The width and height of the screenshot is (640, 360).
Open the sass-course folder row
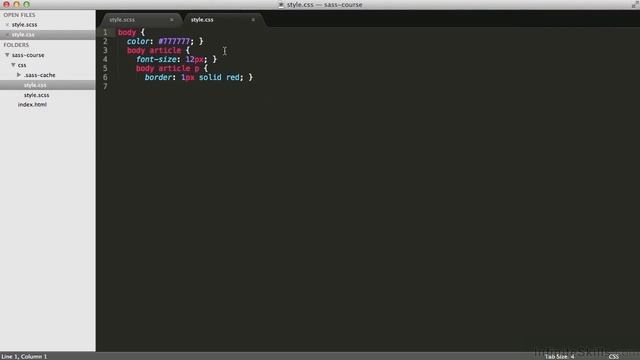coord(28,55)
